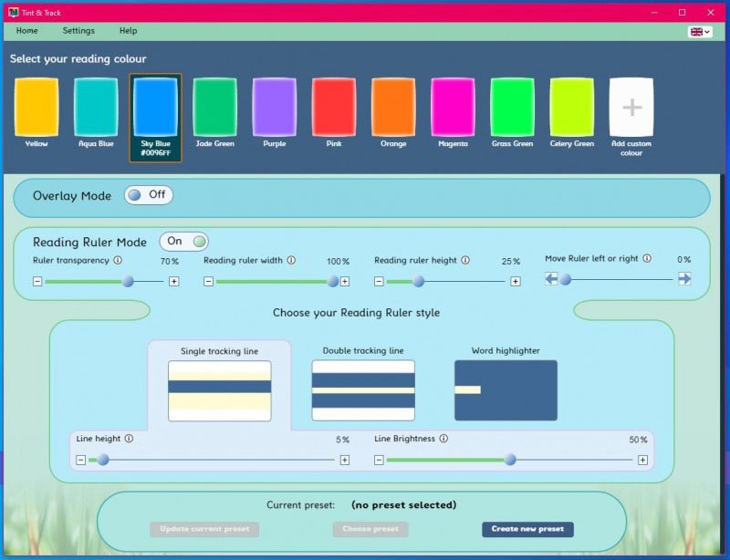Show info for Reading ruler width
Viewport: 730px width, 560px height.
[291, 260]
